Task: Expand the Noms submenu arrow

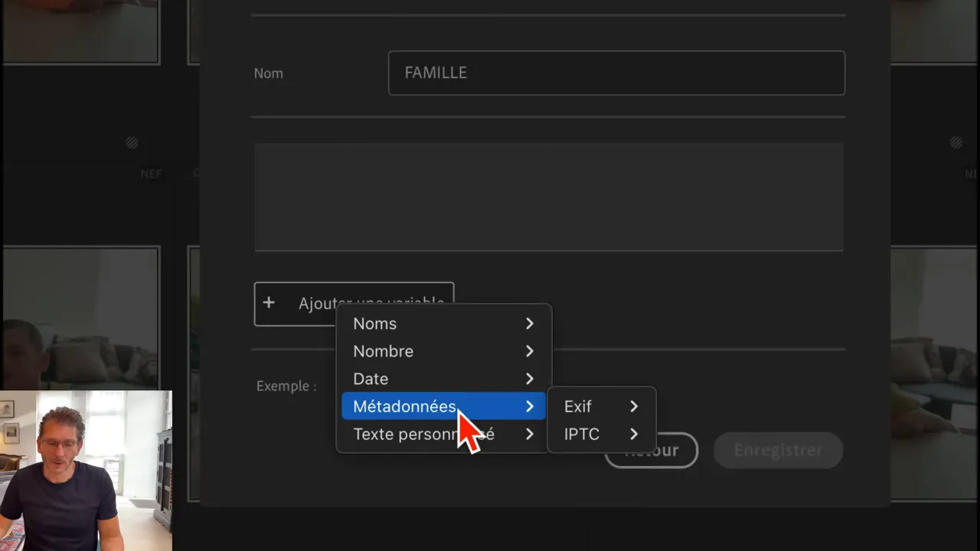Action: point(529,324)
